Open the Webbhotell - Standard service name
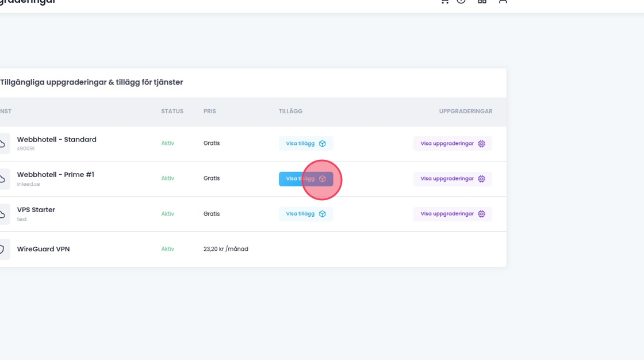644x360 pixels. pyautogui.click(x=56, y=140)
